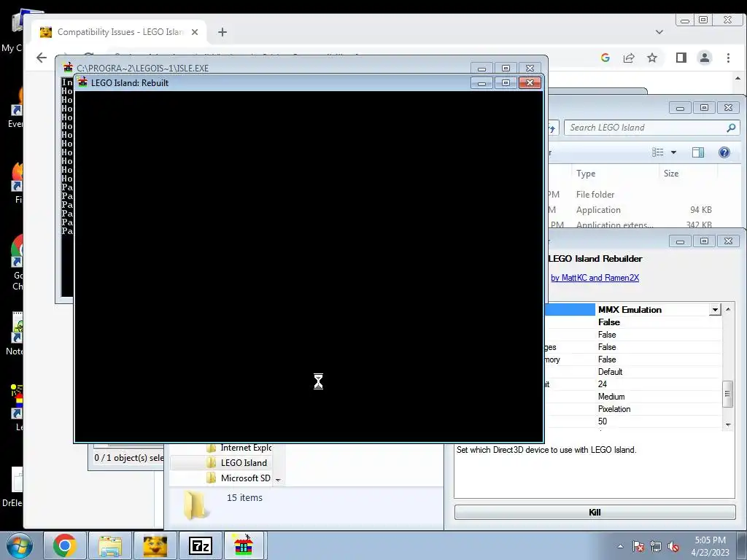The image size is (747, 560).
Task: Toggle Chrome's side panel
Action: (681, 58)
